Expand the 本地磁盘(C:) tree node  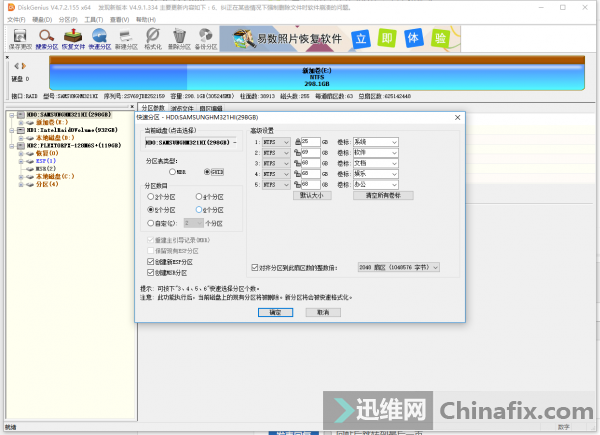21,177
